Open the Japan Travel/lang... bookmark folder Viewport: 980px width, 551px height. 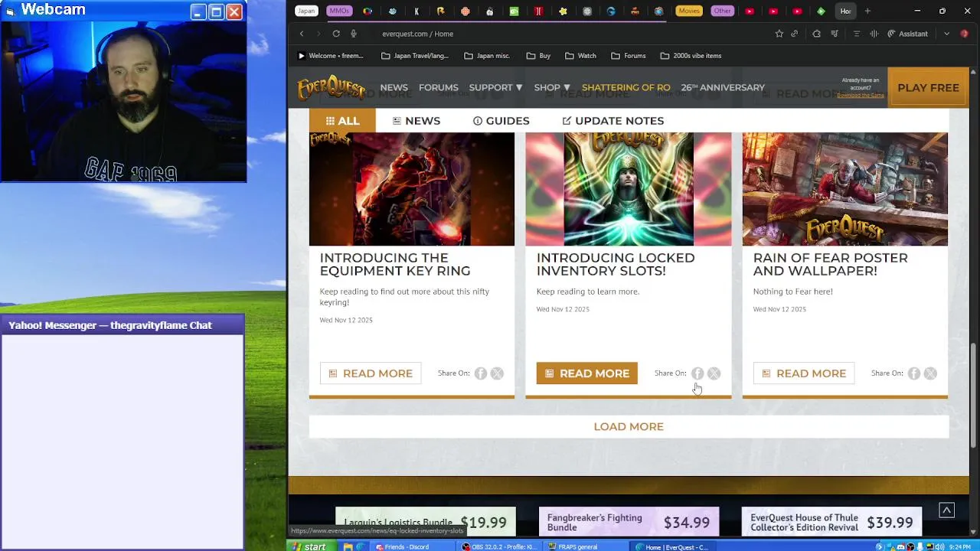414,56
